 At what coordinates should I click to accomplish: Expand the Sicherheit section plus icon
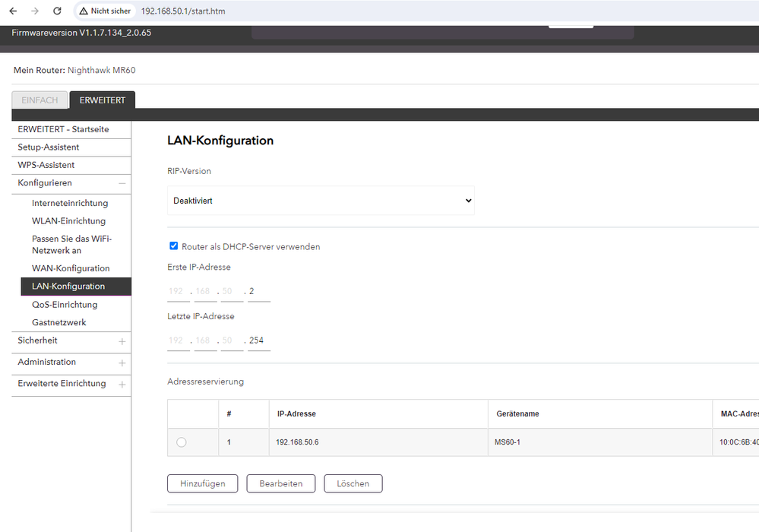[x=122, y=341]
